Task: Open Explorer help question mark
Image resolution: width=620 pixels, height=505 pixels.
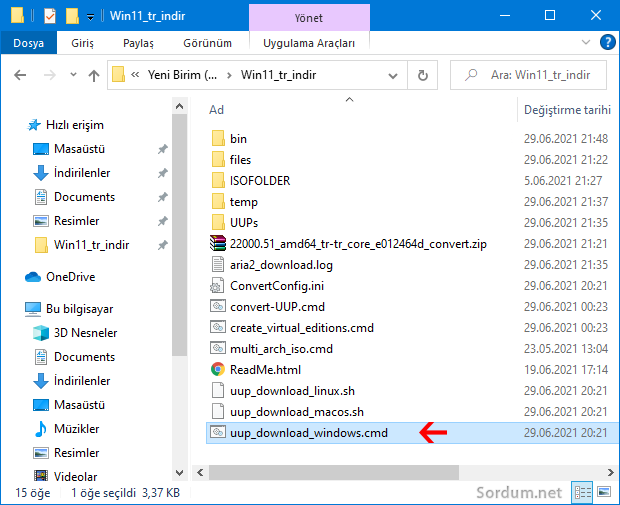Action: coord(607,42)
